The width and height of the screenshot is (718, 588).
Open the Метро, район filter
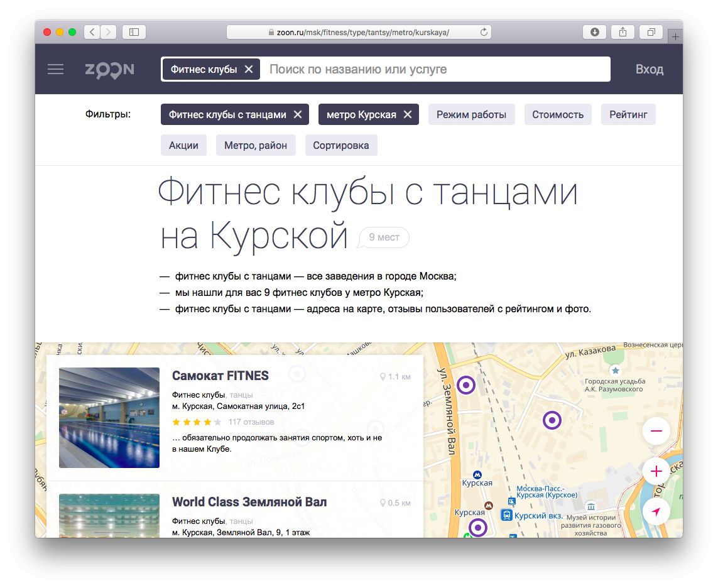point(256,145)
